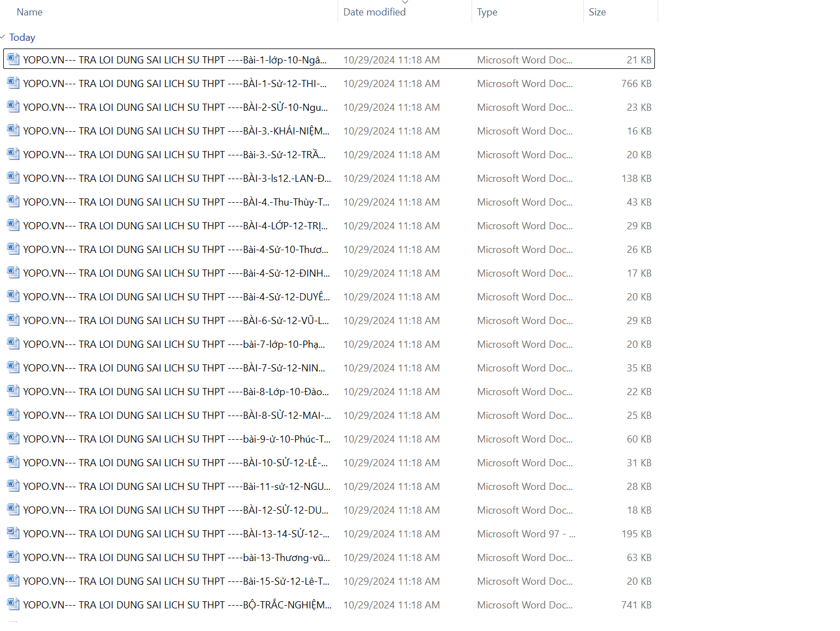Collapse the Today group
Image resolution: width=840 pixels, height=631 pixels.
pyautogui.click(x=3, y=37)
